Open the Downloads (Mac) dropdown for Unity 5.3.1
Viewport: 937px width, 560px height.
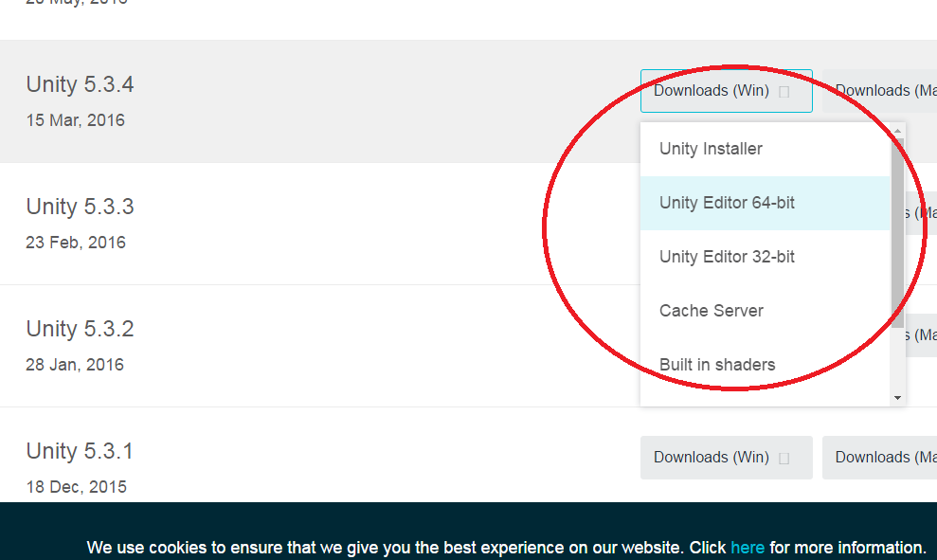coord(879,458)
